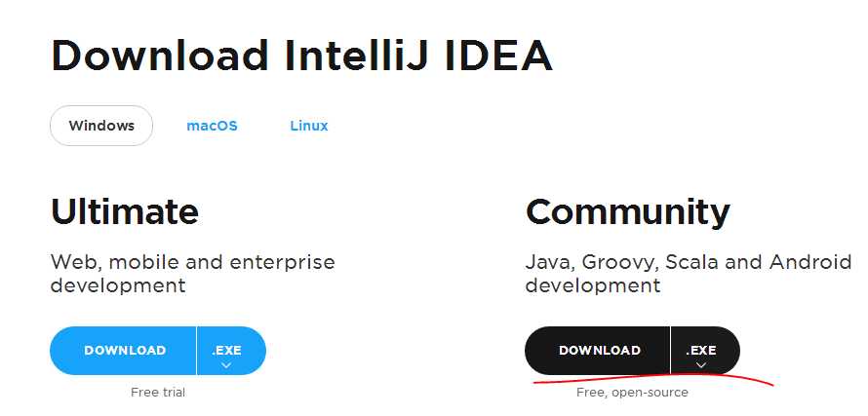Click the "Free, open-source" label
Image resolution: width=868 pixels, height=416 pixels.
[x=632, y=393]
